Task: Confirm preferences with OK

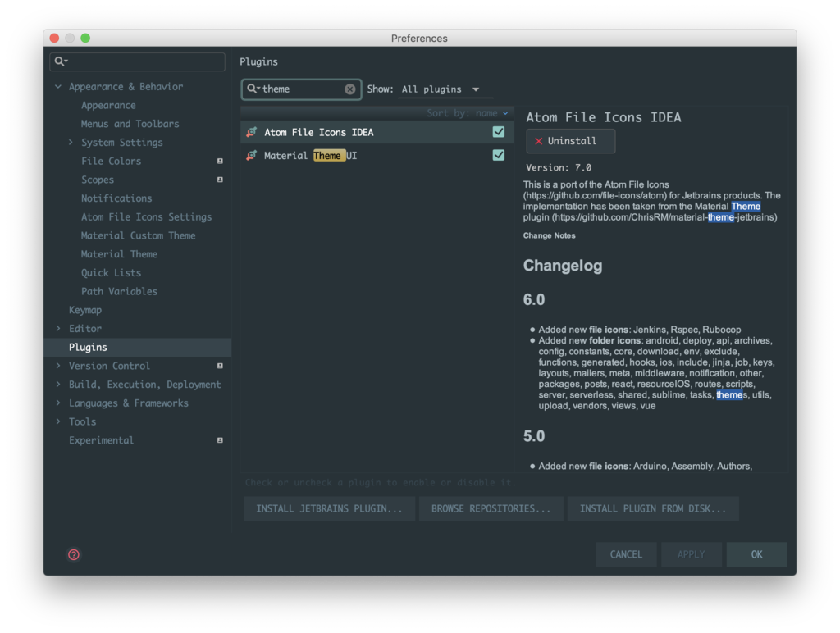Action: (x=756, y=554)
